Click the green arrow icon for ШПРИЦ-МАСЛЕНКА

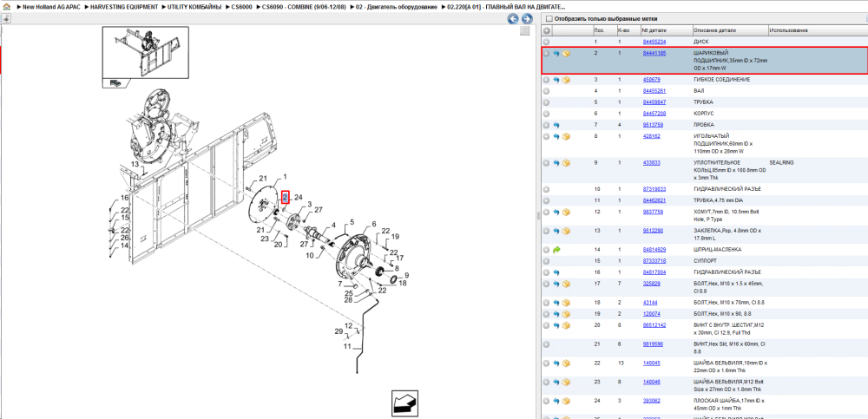tap(556, 250)
